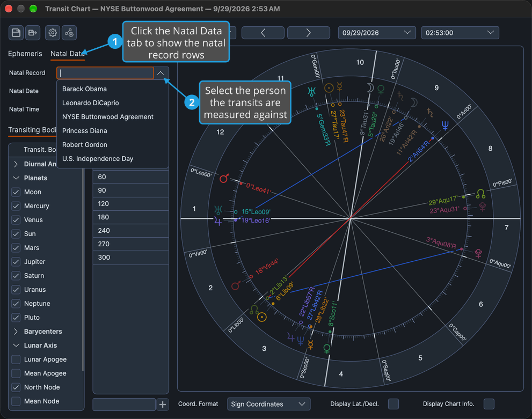Open the linked-nodes settings icon
Screen dimensions: 532x419
point(69,33)
